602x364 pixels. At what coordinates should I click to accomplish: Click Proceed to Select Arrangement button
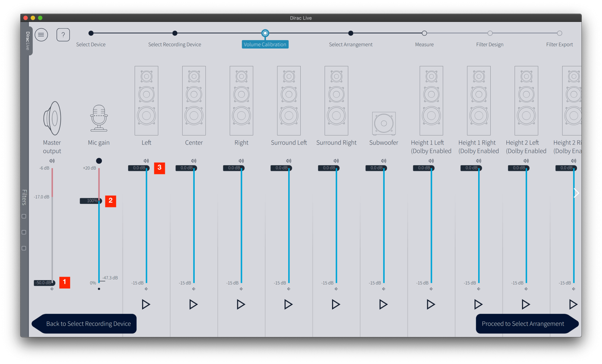[523, 324]
